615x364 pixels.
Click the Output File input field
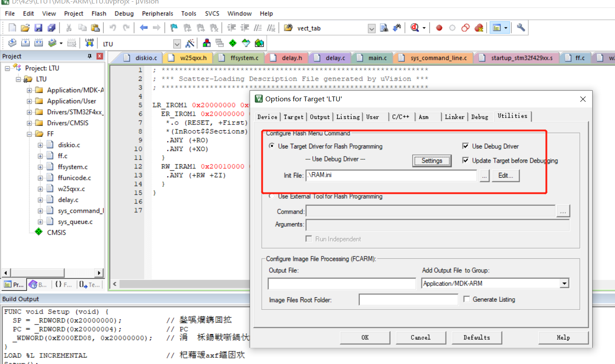click(x=342, y=284)
